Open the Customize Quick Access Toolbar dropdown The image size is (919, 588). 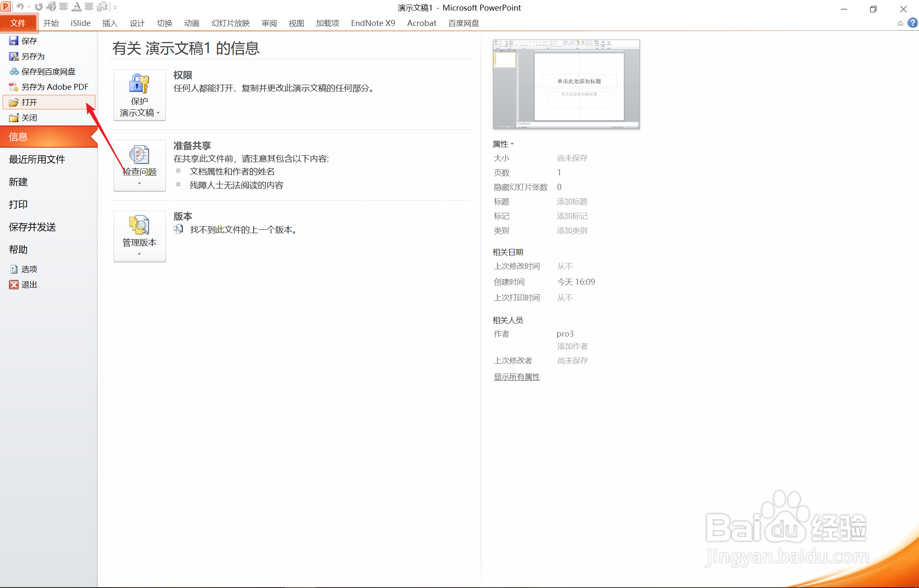115,7
